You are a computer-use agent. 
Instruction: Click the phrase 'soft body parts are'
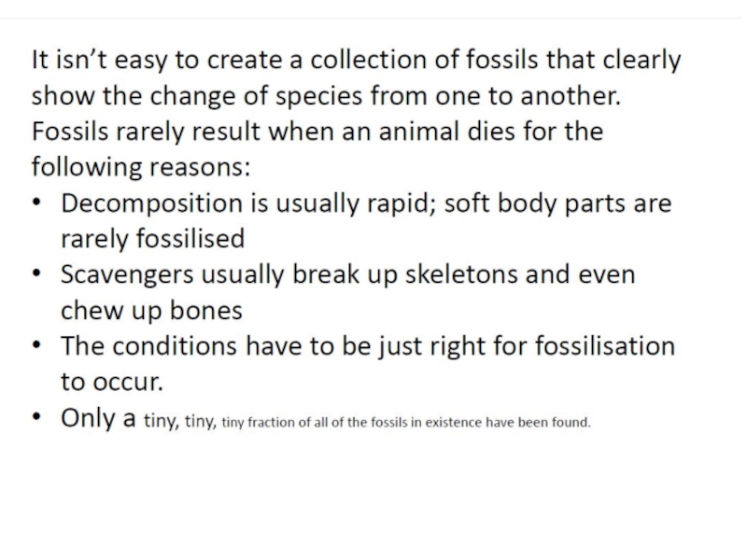[x=558, y=203]
